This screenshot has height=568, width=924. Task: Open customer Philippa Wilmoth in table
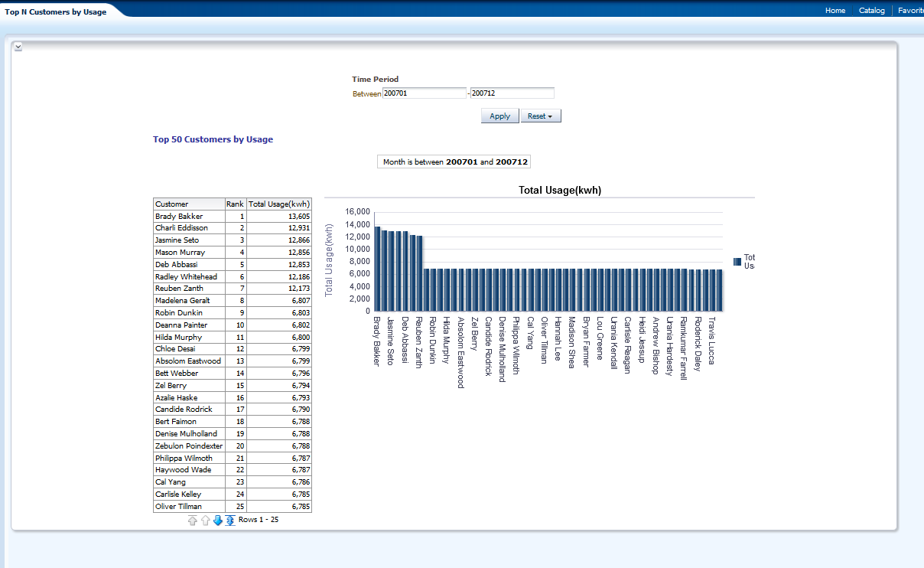click(184, 459)
